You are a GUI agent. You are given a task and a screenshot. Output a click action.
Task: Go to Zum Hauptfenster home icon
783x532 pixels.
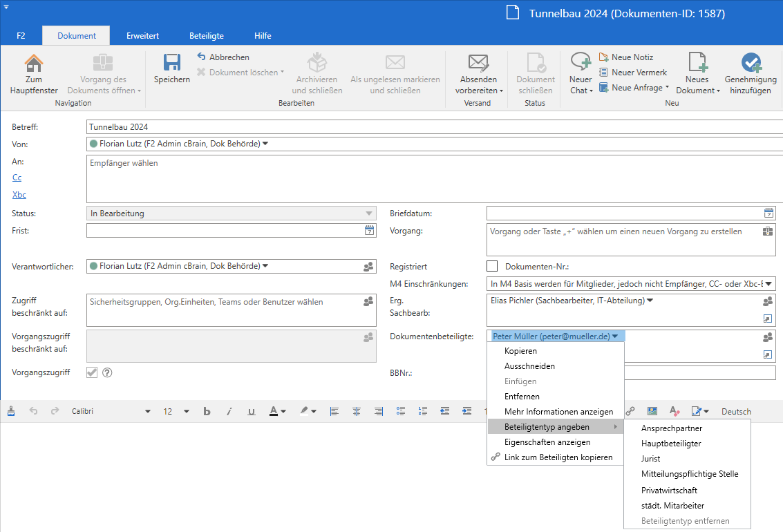pos(33,64)
